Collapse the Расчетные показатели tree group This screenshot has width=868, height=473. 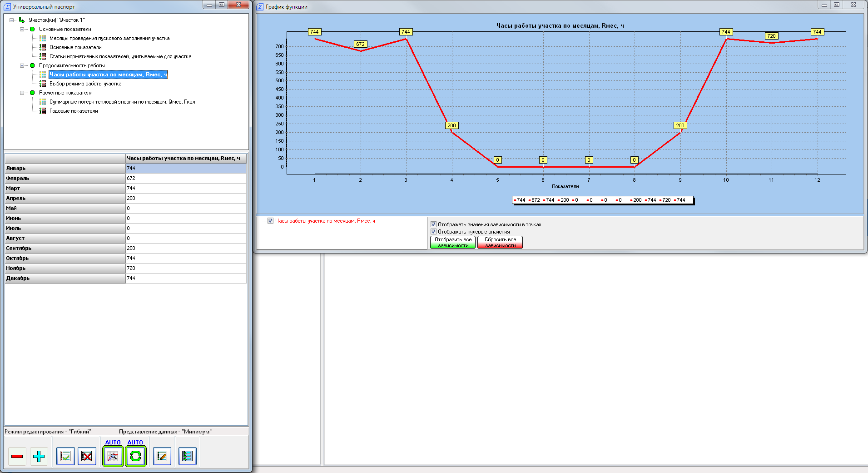[22, 93]
